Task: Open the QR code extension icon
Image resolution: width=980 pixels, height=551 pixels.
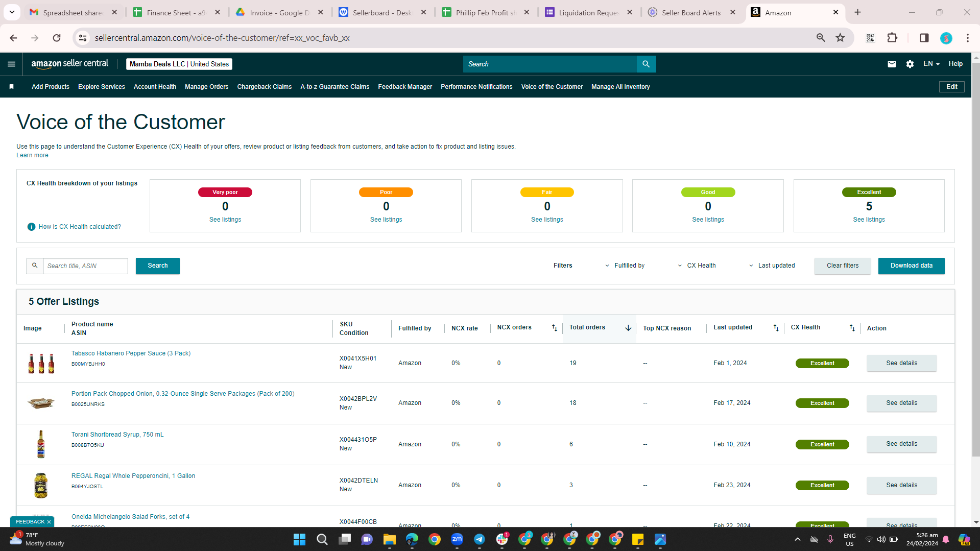Action: (x=870, y=38)
